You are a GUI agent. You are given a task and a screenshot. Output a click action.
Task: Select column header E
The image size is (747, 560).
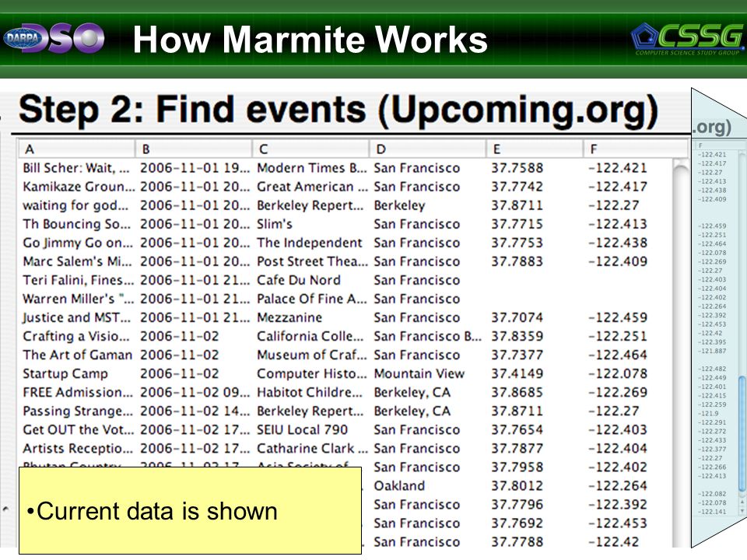(535, 149)
